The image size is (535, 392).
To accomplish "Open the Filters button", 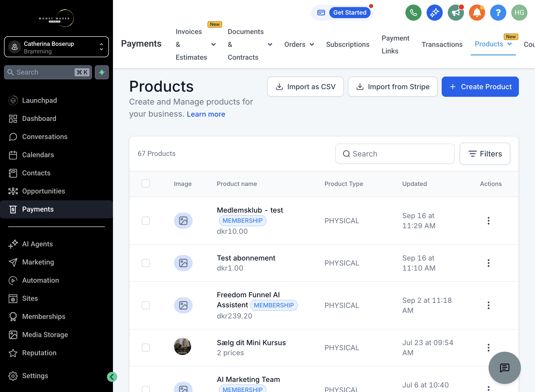I will tap(485, 154).
